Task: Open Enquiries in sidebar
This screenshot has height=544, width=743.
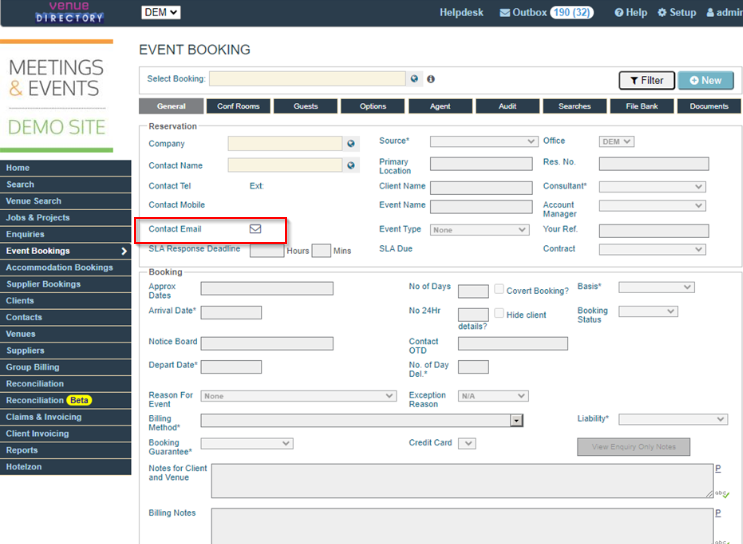Action: pos(65,234)
